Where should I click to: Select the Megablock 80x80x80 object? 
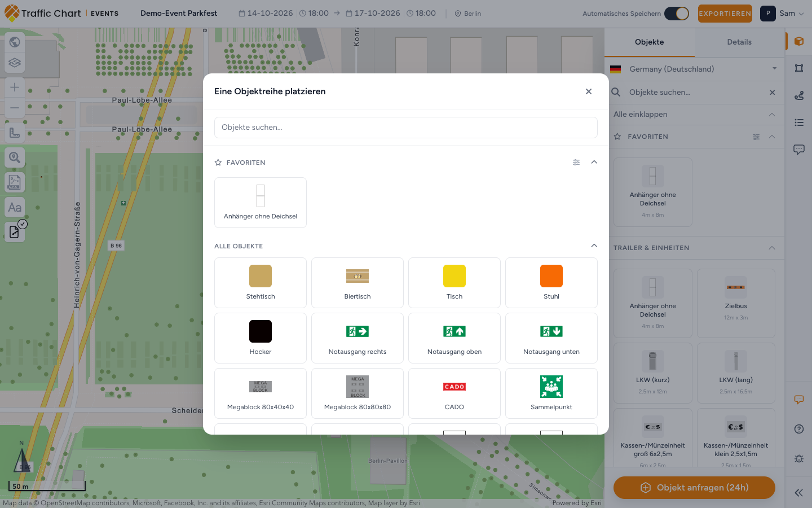(x=358, y=393)
